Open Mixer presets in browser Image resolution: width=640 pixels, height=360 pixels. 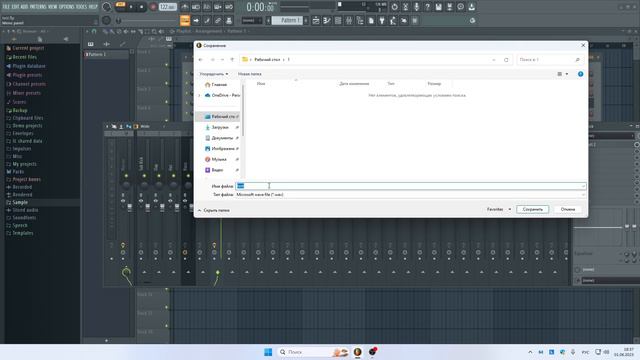pyautogui.click(x=27, y=93)
